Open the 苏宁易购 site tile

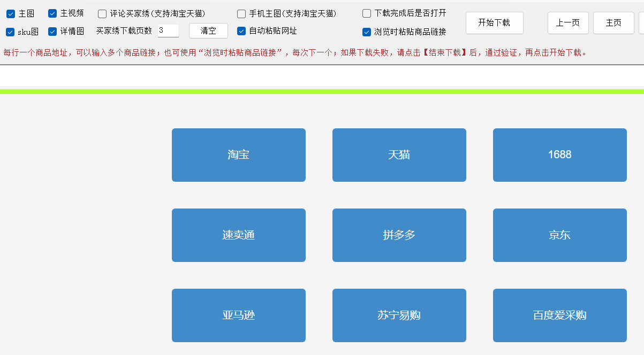399,315
